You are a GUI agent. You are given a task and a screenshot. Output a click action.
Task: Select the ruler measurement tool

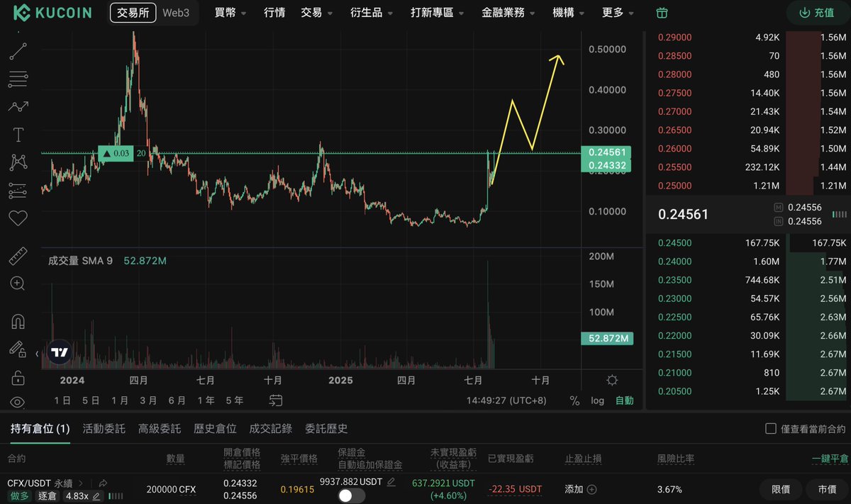tap(18, 256)
